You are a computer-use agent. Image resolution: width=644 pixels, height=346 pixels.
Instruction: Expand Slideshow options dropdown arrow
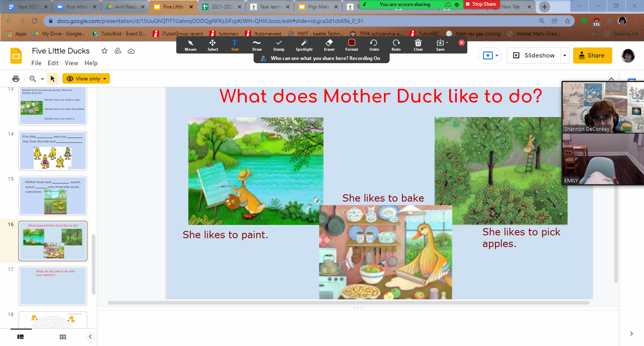click(565, 56)
